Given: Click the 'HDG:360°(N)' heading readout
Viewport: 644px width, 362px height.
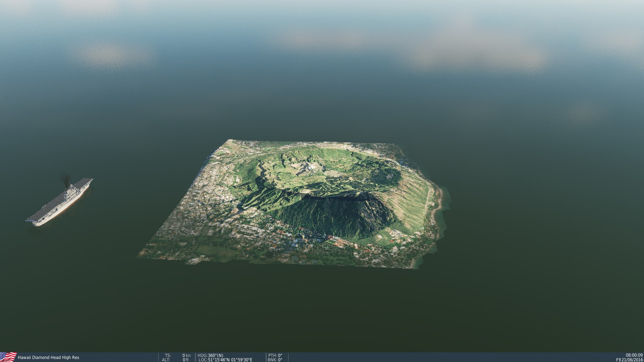Looking at the screenshot, I should 210,355.
